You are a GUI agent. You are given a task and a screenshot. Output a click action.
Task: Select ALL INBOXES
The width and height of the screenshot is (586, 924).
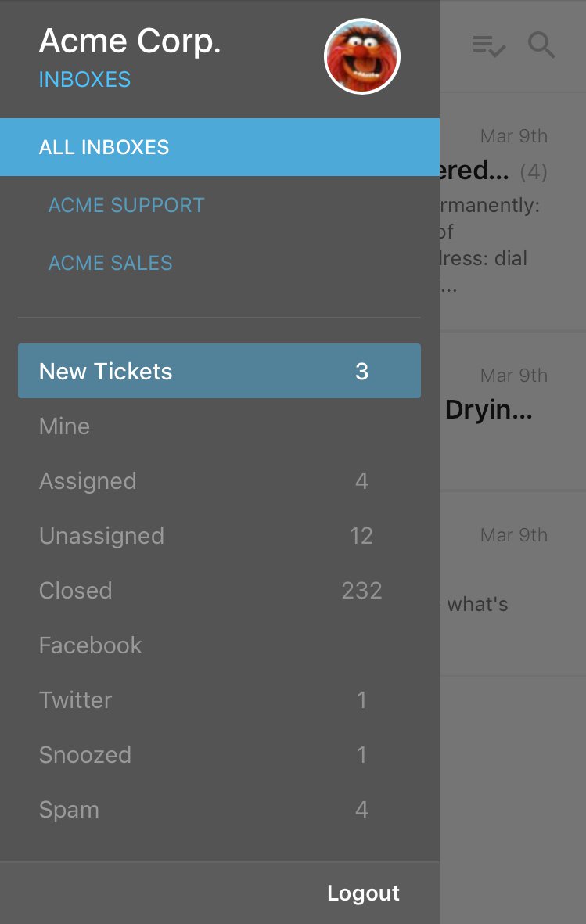219,147
